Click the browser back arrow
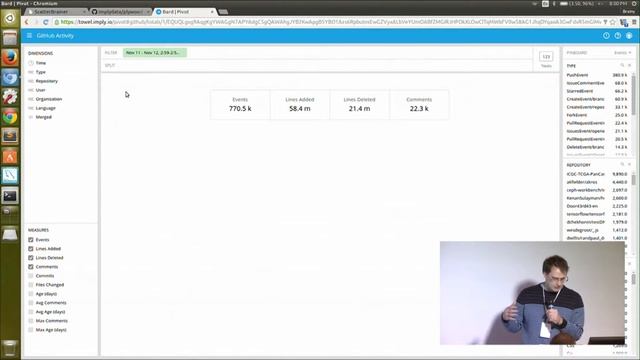This screenshot has width=640, height=360. 27,22
